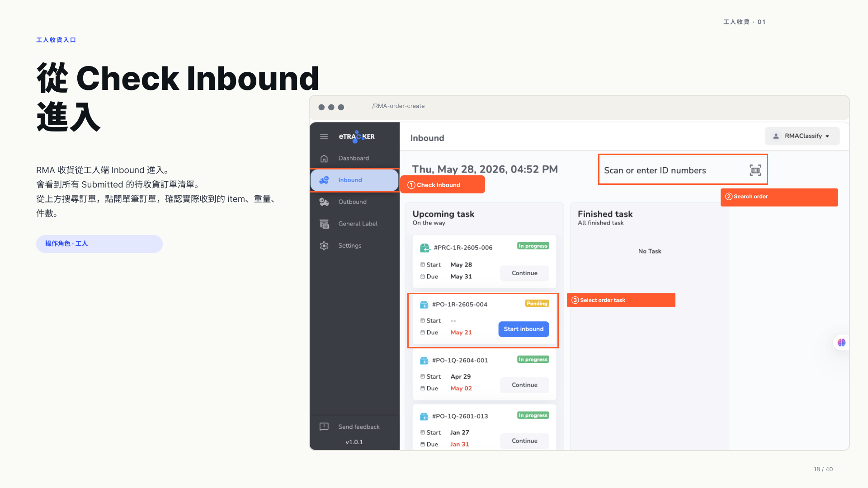Click the barcode scan icon in the search box
868x488 pixels.
pyautogui.click(x=755, y=170)
